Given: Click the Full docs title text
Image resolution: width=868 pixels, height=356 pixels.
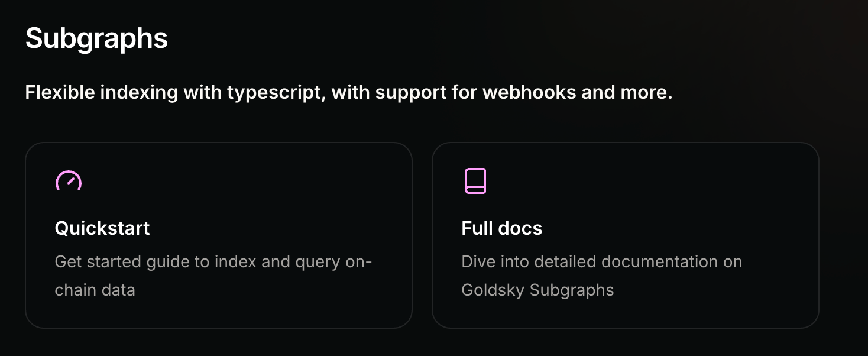Looking at the screenshot, I should pos(502,228).
